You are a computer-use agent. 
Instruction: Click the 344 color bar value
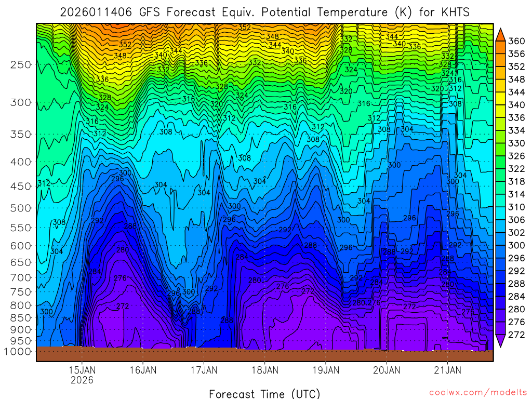coord(516,92)
